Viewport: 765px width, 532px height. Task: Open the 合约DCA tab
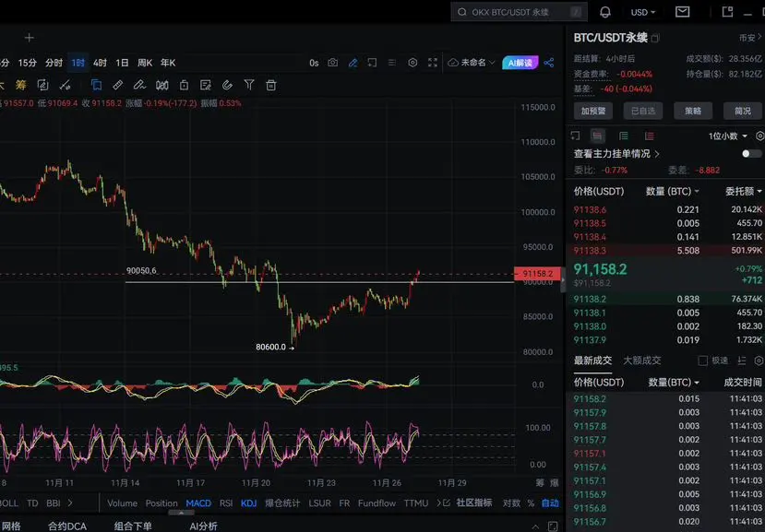pos(67,526)
